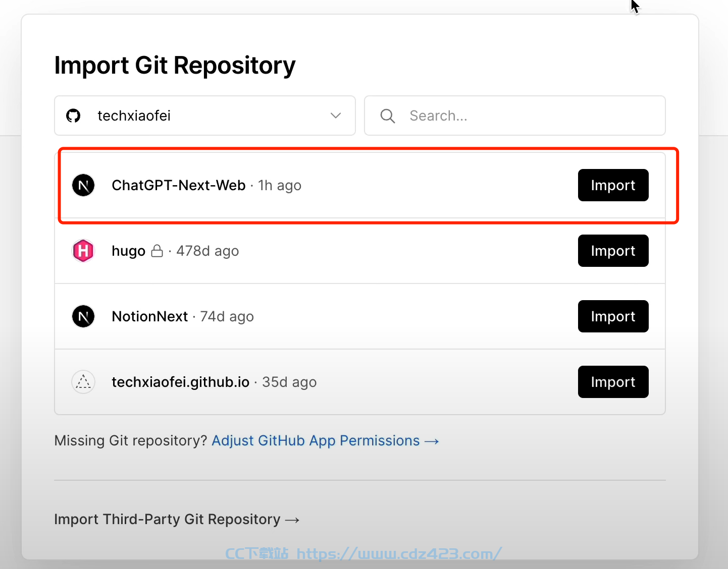Click the GitHub logo icon beside techxiaofei
728x569 pixels.
tap(74, 116)
